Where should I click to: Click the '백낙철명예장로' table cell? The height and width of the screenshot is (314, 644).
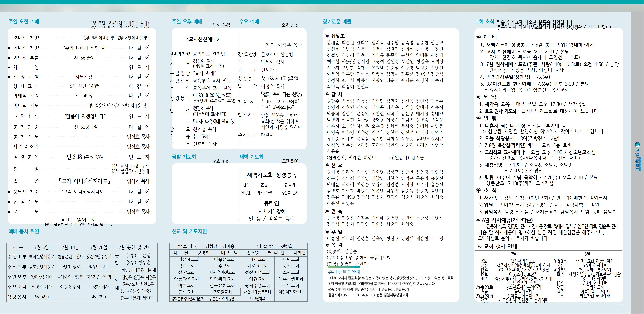(x=42, y=257)
